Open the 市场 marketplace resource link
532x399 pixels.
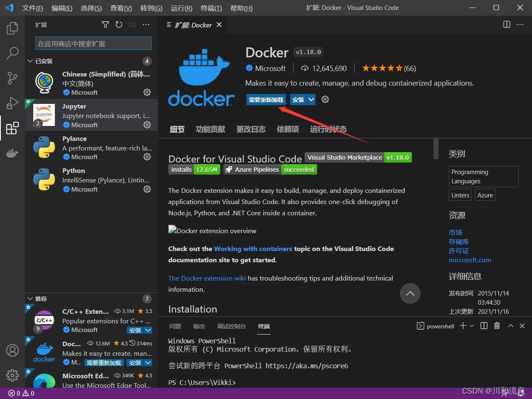point(456,232)
